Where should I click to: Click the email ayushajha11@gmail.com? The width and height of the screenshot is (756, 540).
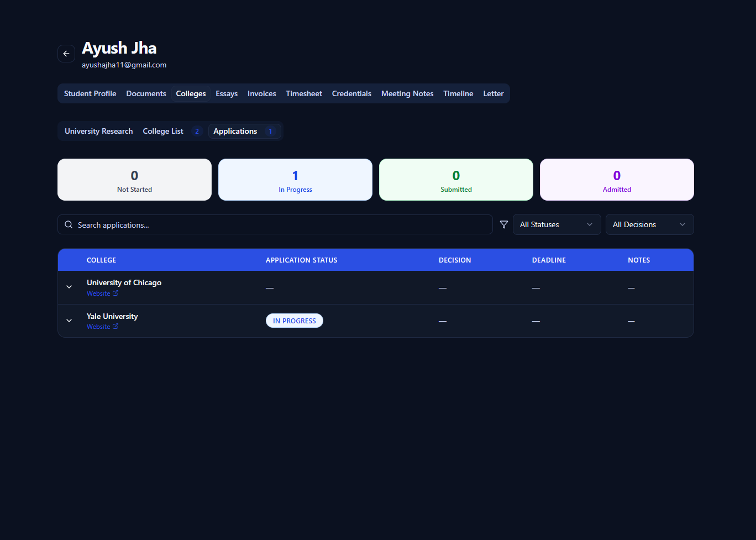(124, 65)
